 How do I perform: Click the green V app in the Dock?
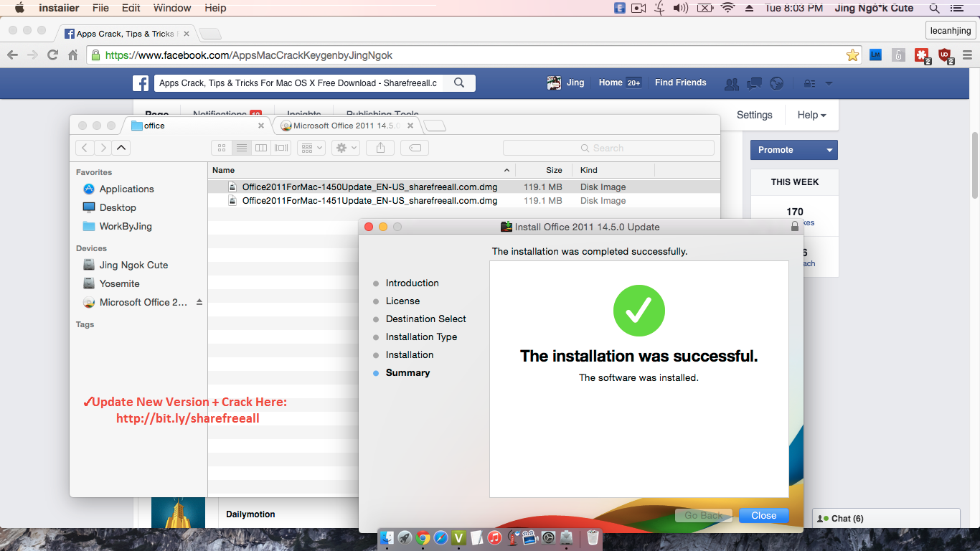coord(459,537)
